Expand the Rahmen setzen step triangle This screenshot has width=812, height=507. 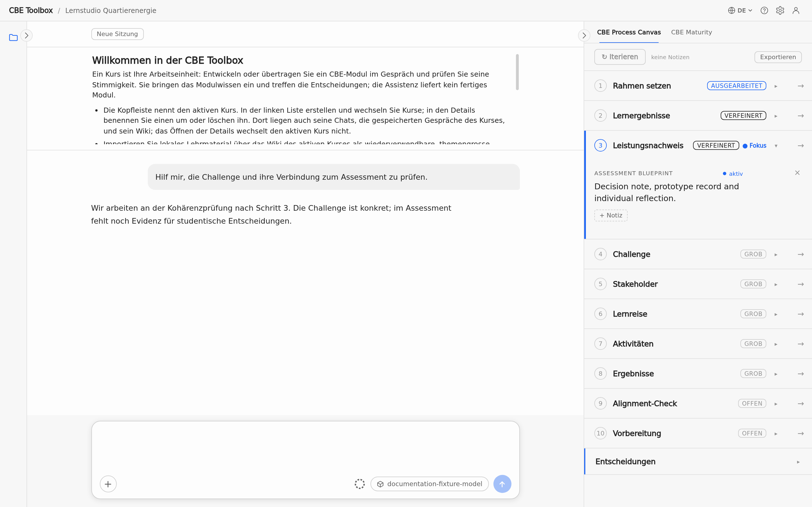coord(776,86)
